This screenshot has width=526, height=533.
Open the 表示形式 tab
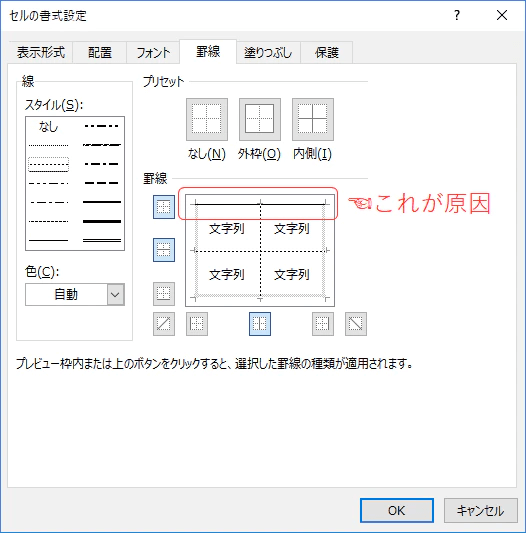[x=41, y=52]
